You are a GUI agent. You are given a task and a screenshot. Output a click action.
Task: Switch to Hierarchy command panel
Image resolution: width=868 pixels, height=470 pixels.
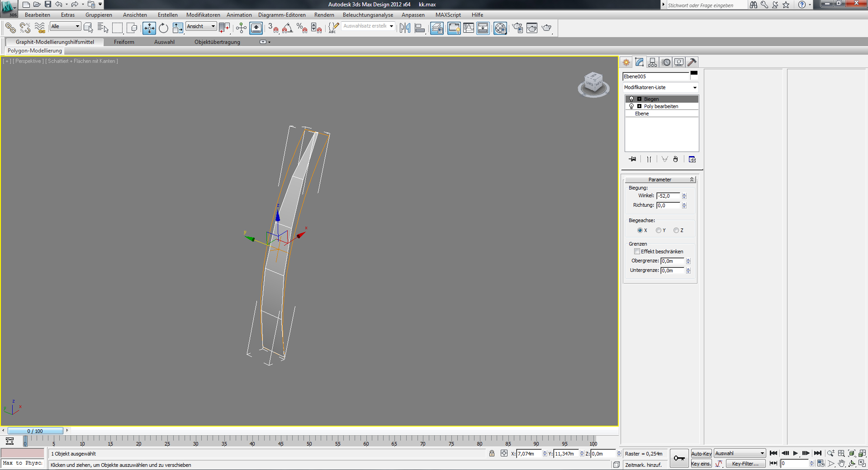click(652, 62)
